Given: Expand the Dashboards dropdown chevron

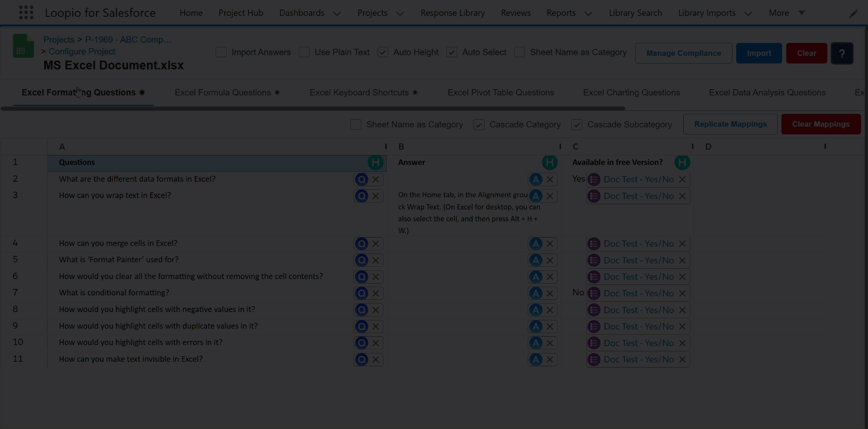Looking at the screenshot, I should click(337, 14).
